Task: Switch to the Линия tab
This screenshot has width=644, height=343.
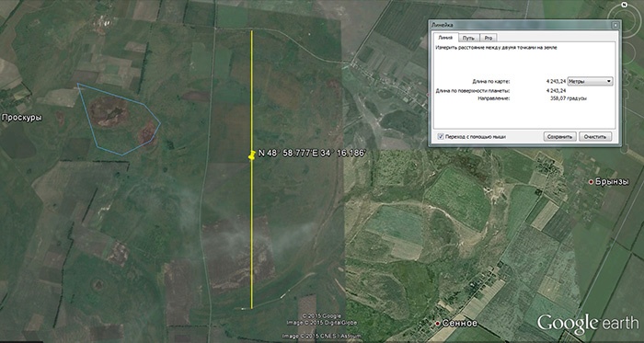Action: 445,38
